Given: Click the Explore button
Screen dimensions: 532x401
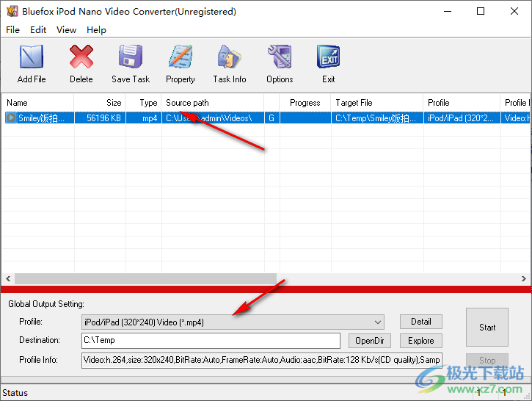Looking at the screenshot, I should pos(421,341).
